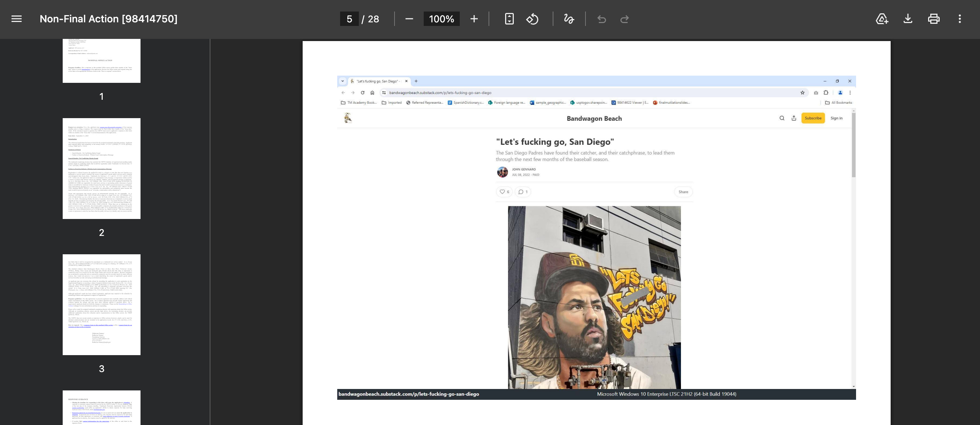Click the undo arrow icon

pyautogui.click(x=601, y=19)
